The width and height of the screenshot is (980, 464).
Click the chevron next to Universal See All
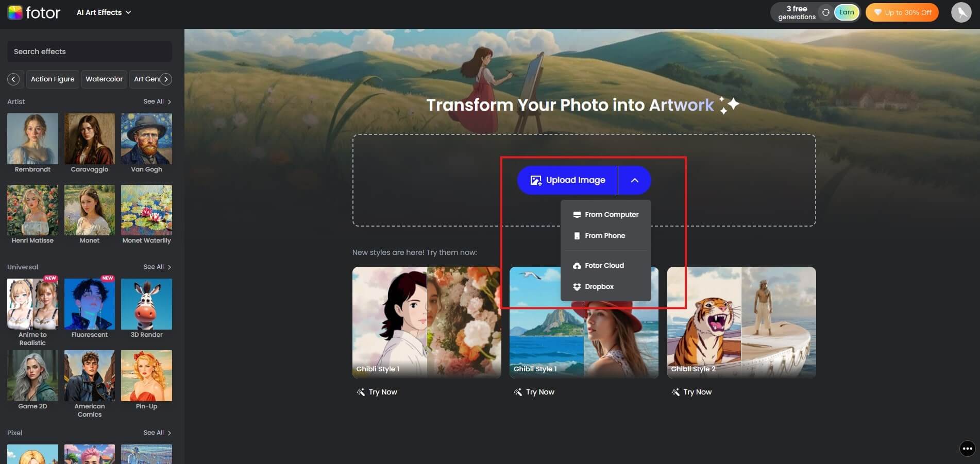(170, 267)
